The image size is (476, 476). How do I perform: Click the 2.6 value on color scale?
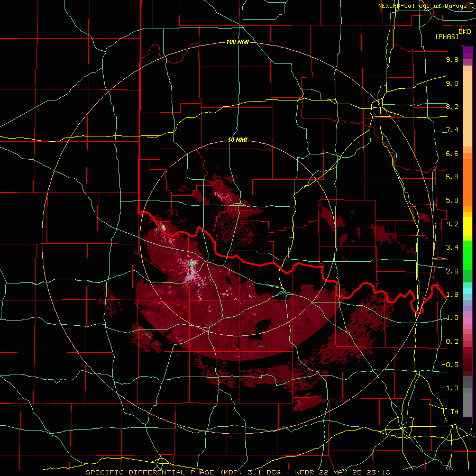(x=452, y=271)
